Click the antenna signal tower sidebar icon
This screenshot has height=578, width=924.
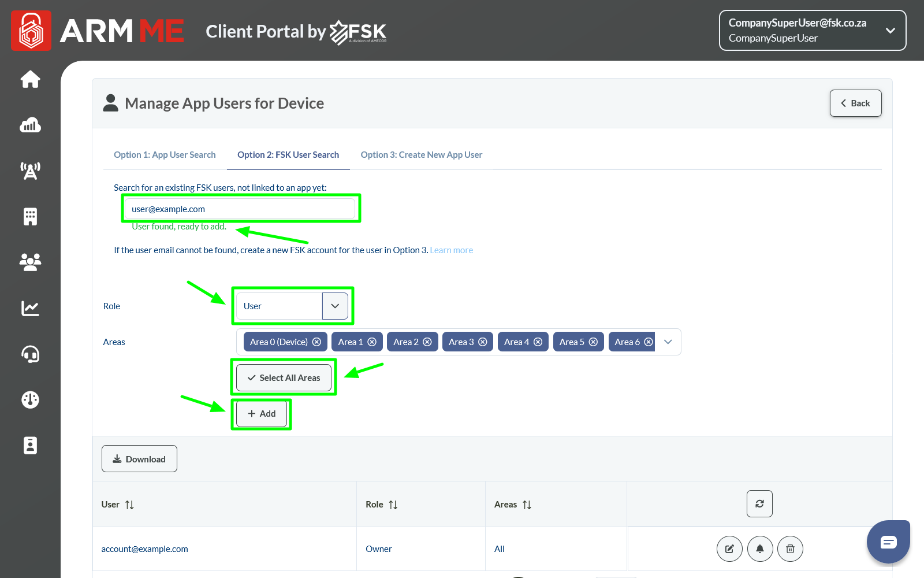(30, 171)
